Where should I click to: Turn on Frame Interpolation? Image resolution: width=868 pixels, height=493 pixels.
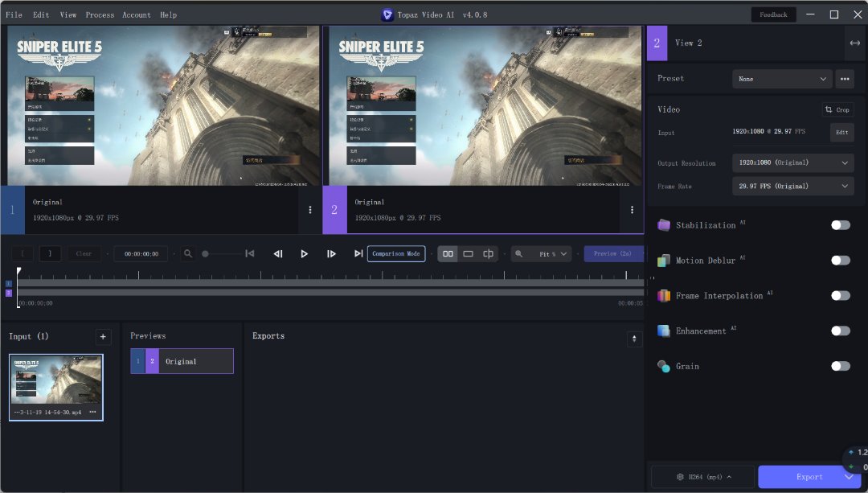tap(840, 295)
